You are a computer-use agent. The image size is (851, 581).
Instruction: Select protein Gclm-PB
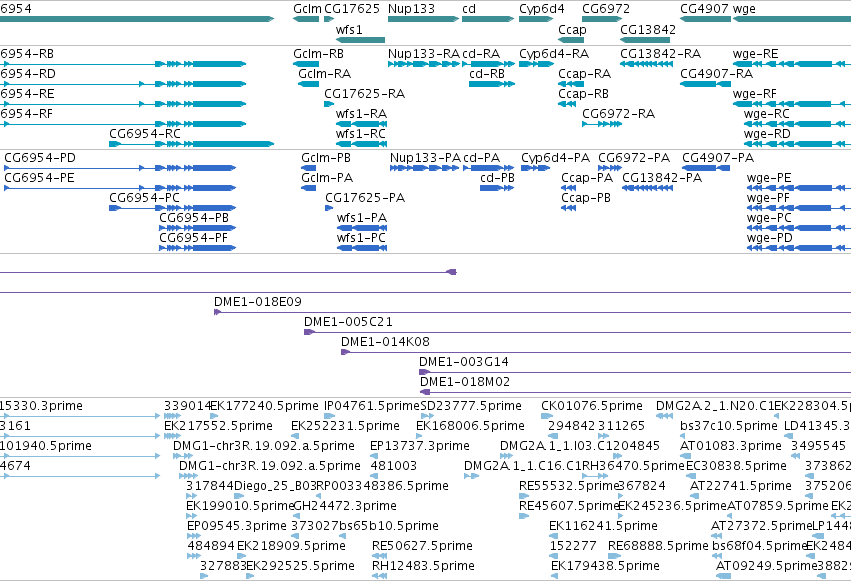coord(326,158)
